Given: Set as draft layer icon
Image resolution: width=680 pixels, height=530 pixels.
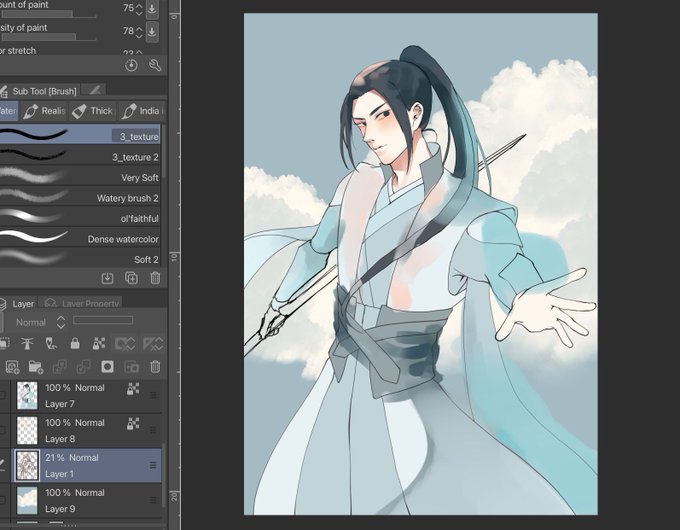Looking at the screenshot, I should pos(51,344).
